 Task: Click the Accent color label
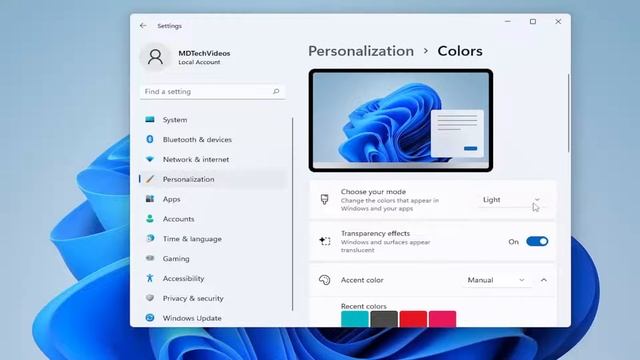pyautogui.click(x=362, y=280)
